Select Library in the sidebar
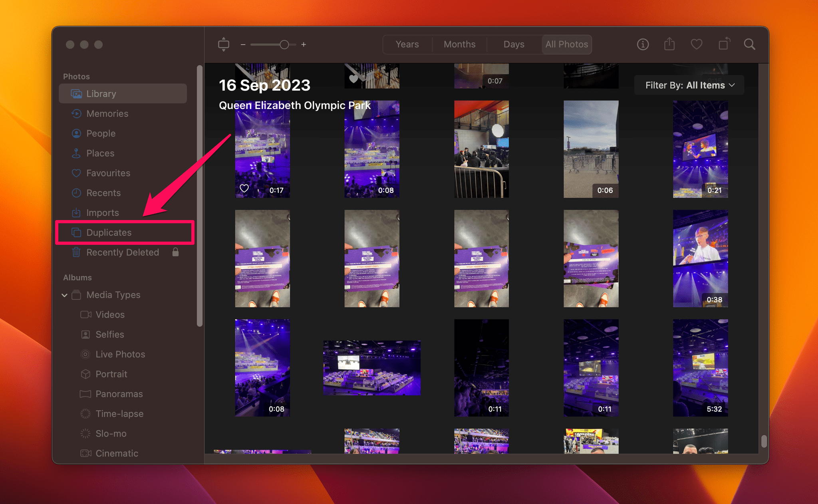Viewport: 818px width, 504px height. [x=123, y=93]
